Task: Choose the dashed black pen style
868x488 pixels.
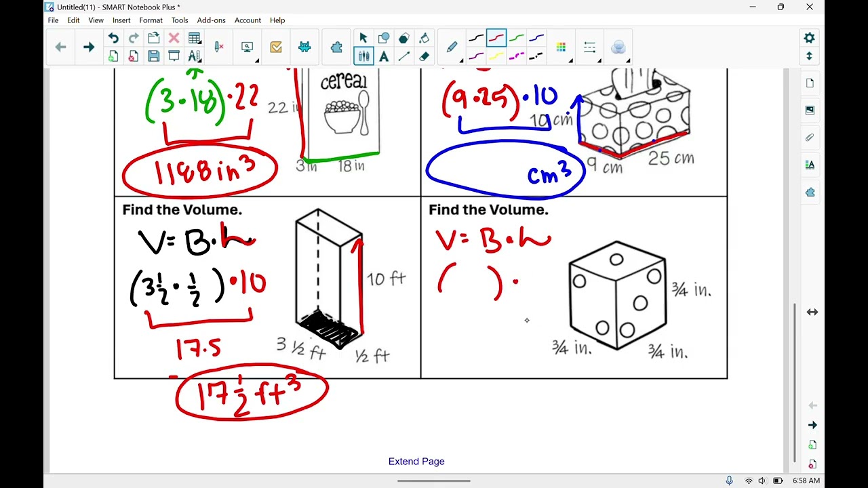Action: (x=536, y=56)
